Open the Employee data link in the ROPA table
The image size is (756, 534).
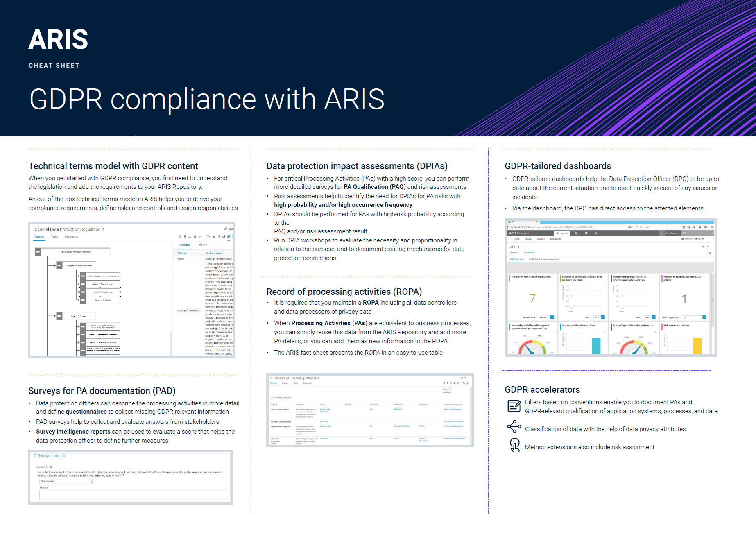point(326,426)
